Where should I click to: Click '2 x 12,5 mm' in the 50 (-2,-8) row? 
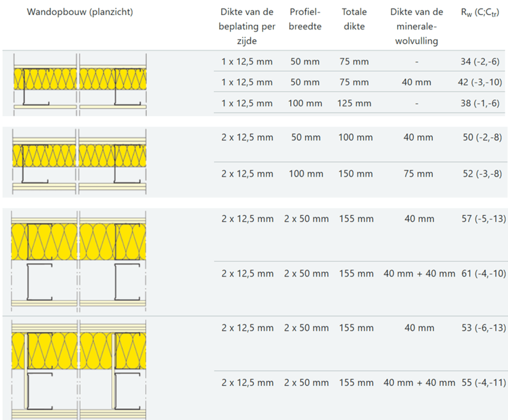(247, 137)
